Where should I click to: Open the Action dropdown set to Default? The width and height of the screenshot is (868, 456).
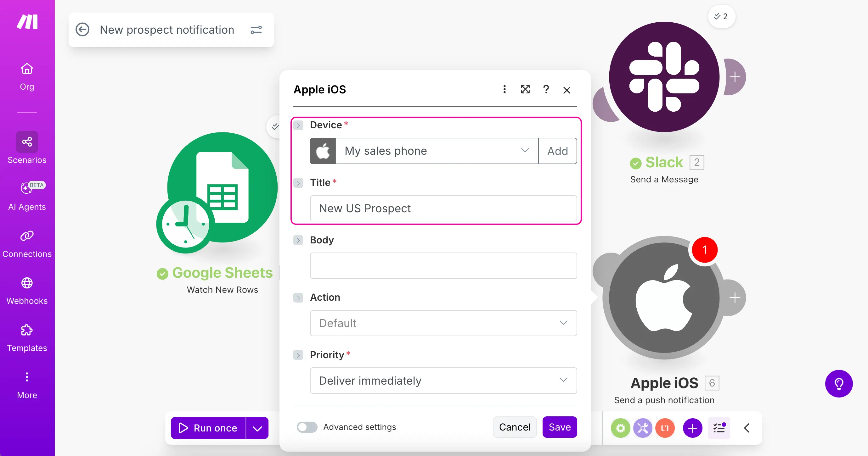click(x=443, y=323)
